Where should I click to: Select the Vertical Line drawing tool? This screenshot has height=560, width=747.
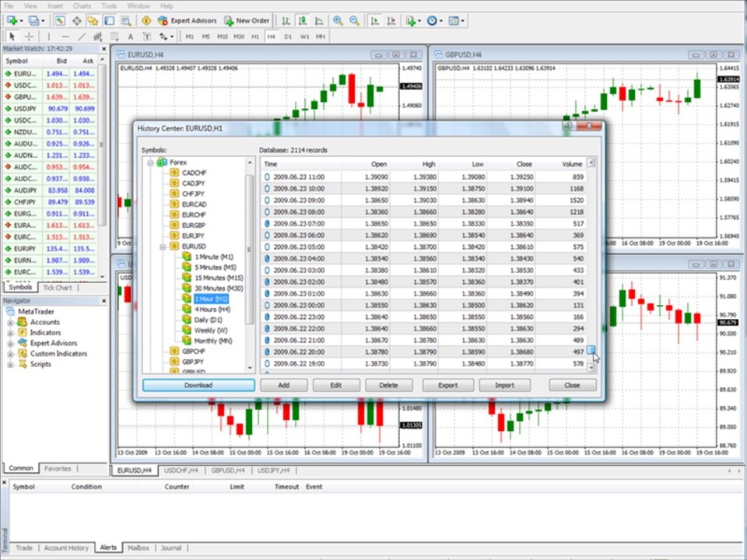pos(48,37)
